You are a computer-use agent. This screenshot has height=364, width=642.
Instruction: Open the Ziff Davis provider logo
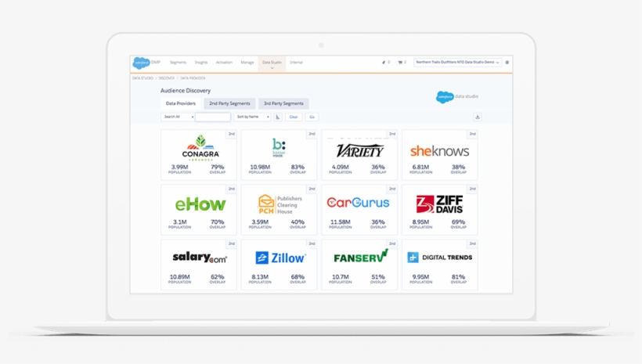click(x=439, y=204)
